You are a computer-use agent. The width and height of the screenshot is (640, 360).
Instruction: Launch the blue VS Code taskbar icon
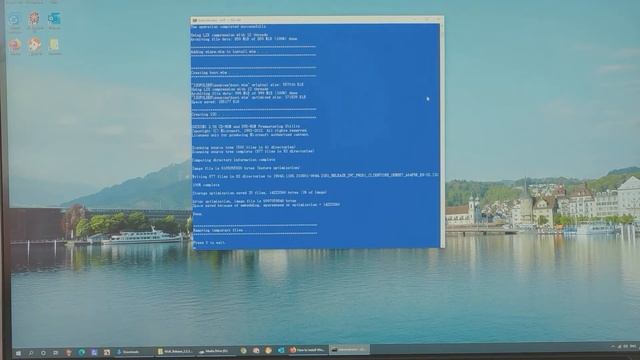click(281, 350)
